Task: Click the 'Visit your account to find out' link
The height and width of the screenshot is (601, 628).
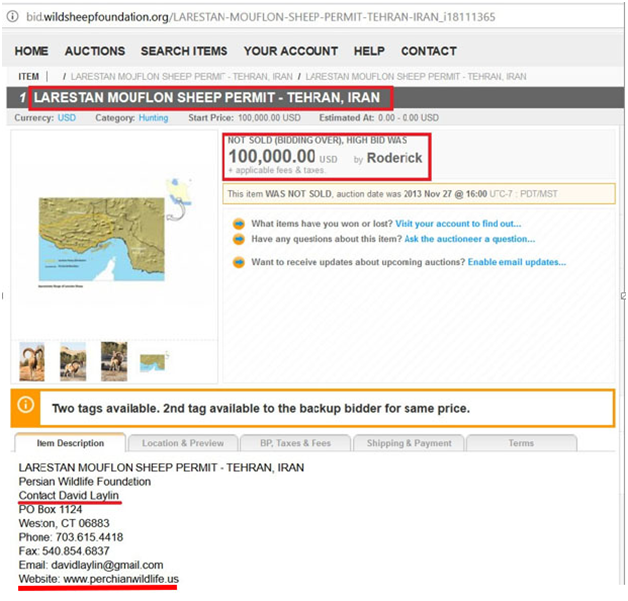Action: [x=457, y=224]
